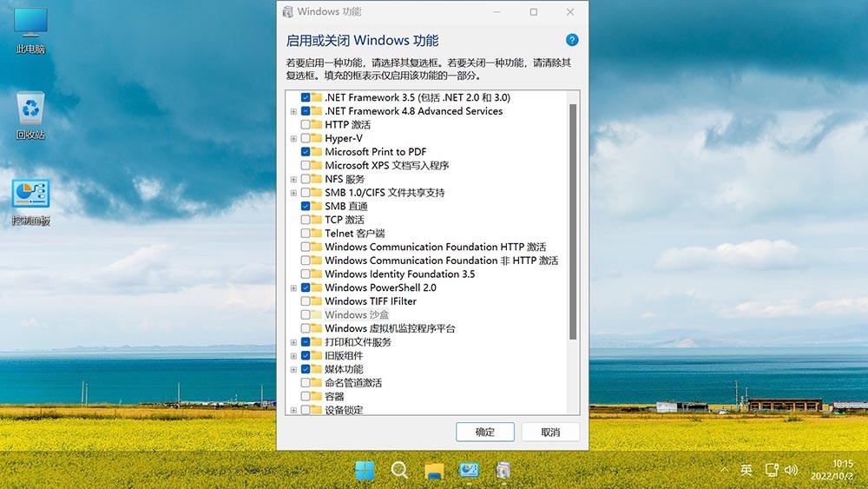Enable the Telnet 客户端 checkbox

[x=305, y=233]
